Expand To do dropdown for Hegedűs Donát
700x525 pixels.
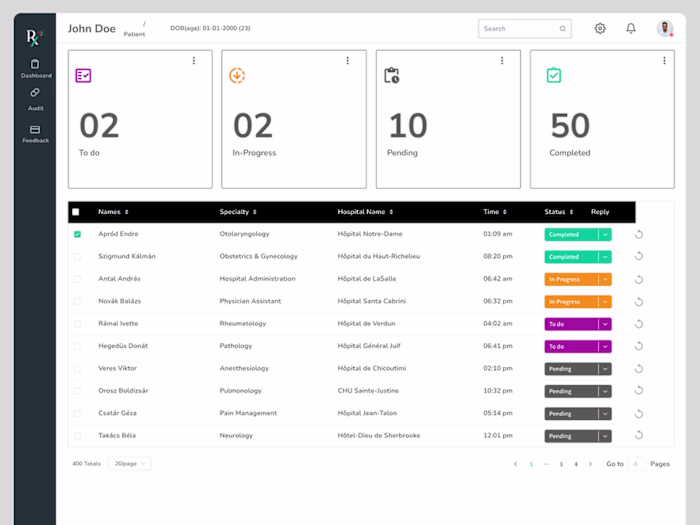point(605,346)
